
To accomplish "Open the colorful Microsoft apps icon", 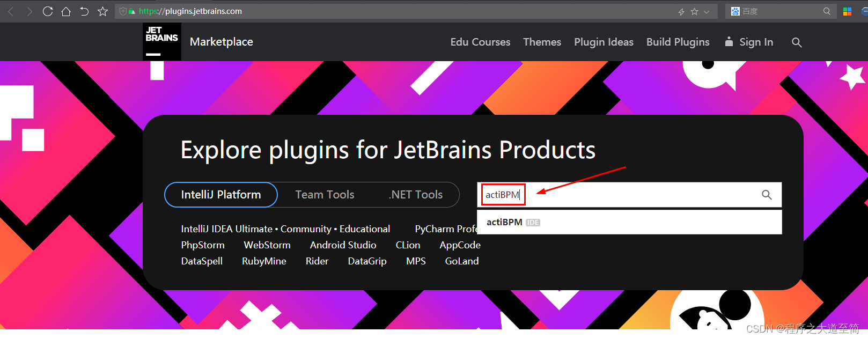I will pyautogui.click(x=848, y=11).
